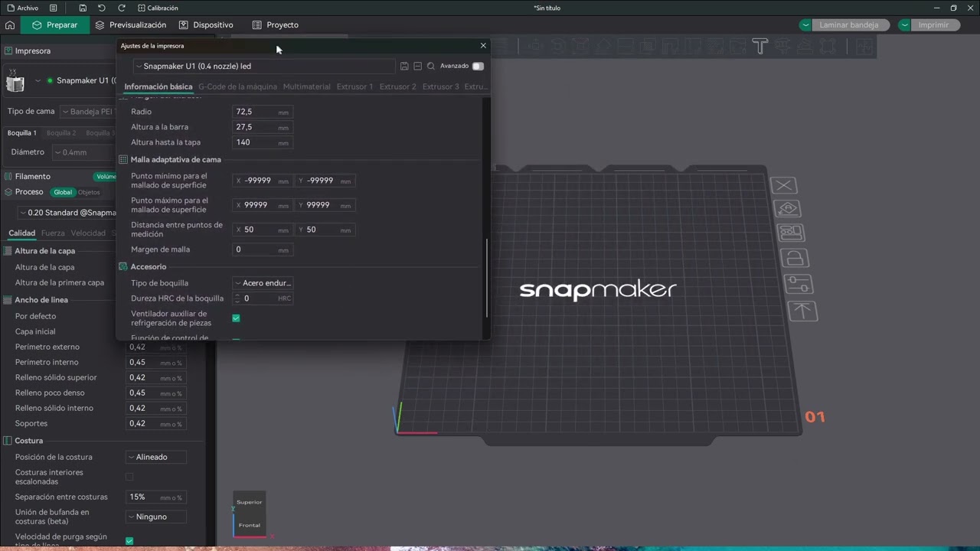Select the Fuerza settings tab
The image size is (980, 551).
pos(53,233)
